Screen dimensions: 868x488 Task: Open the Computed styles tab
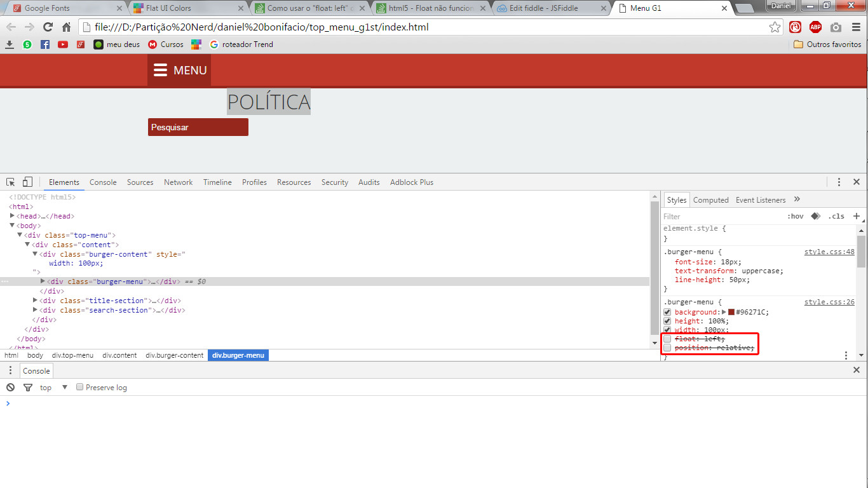click(x=711, y=200)
